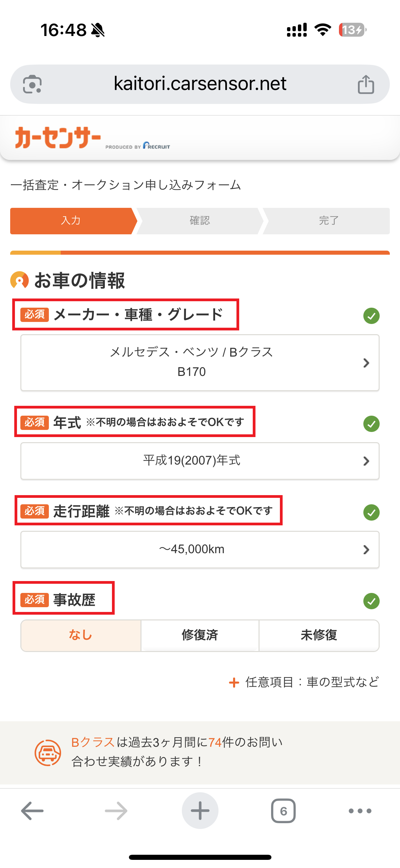Viewport: 400px width, 868px height.
Task: Open the tab switcher showing 6 tabs
Action: (x=283, y=811)
